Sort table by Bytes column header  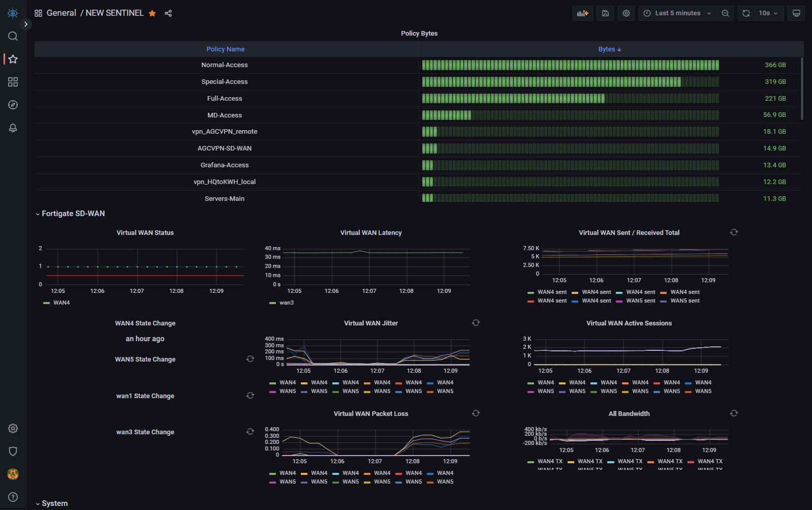[x=609, y=49]
